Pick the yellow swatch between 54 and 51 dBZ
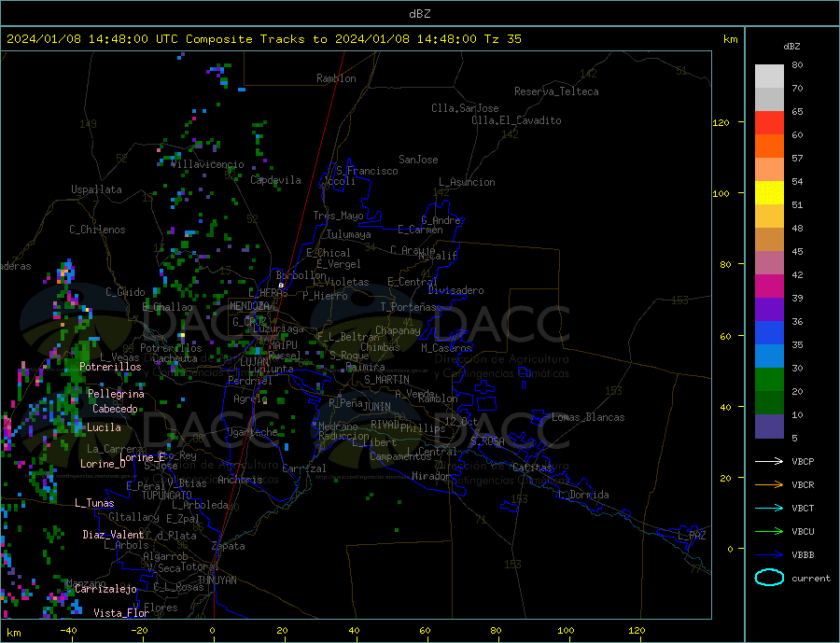840x643 pixels. tap(769, 193)
